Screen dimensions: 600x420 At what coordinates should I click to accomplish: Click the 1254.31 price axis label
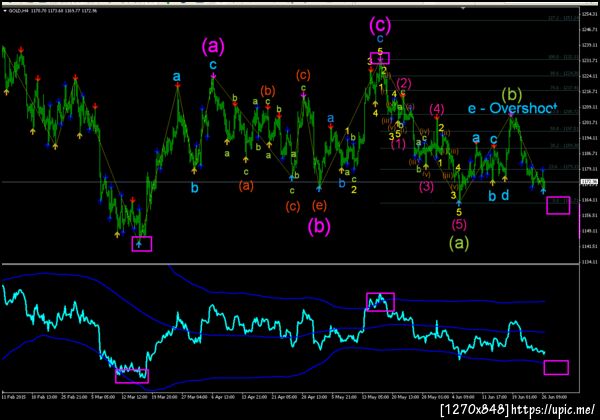[589, 14]
